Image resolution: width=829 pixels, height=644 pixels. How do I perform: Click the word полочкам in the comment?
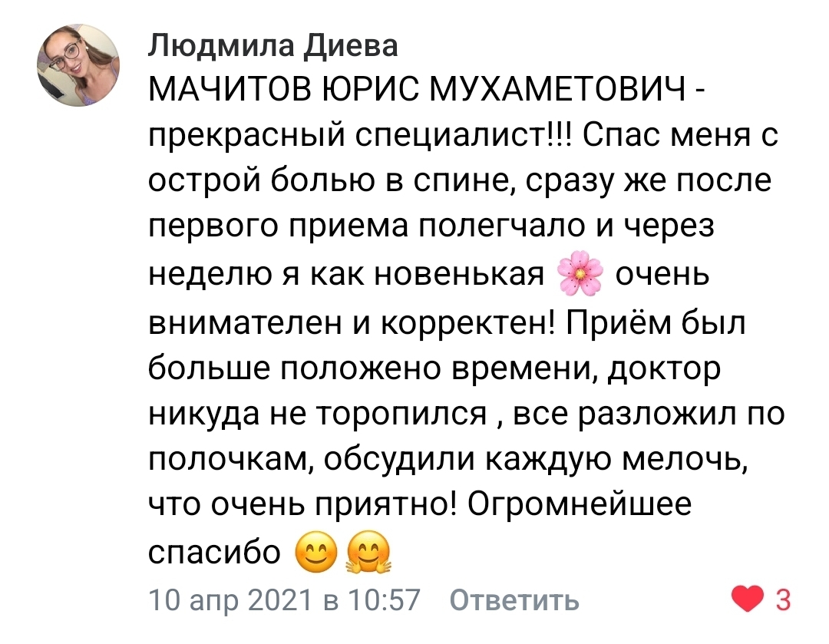click(x=230, y=460)
